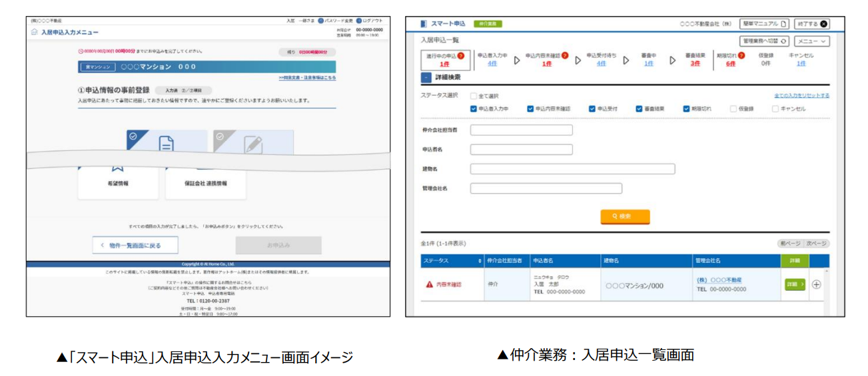Open the 同意文書・注意事項はこちら link
This screenshot has height=376, width=868.
tap(307, 77)
